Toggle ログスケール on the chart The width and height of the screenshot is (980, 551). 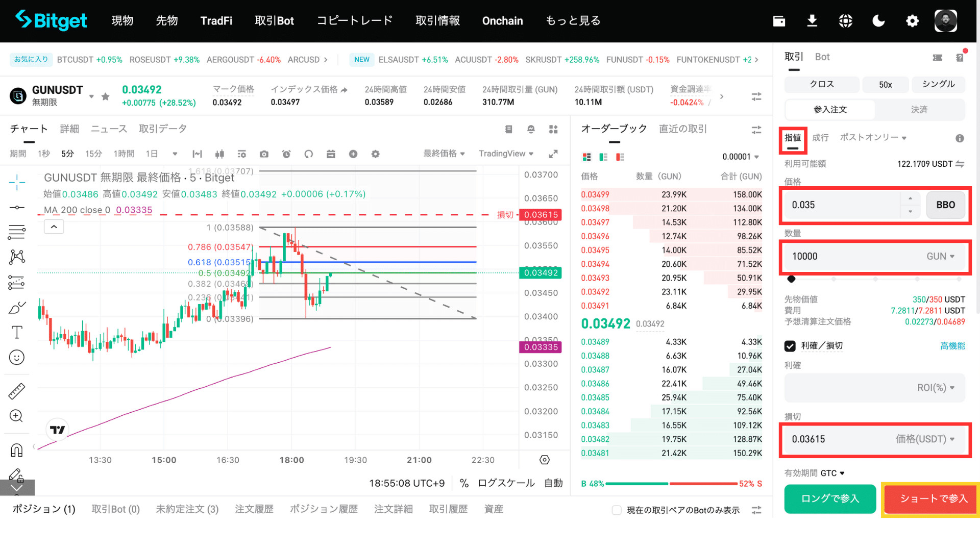tap(506, 483)
